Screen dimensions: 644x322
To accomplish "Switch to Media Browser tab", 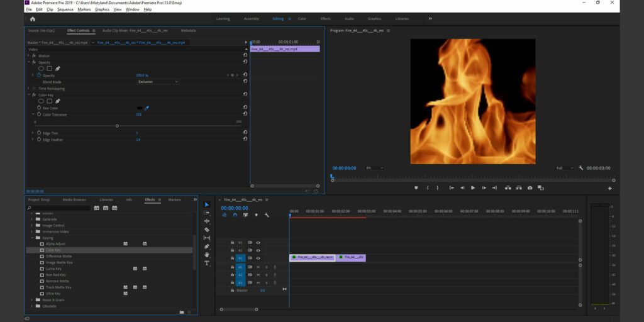I will (x=74, y=199).
